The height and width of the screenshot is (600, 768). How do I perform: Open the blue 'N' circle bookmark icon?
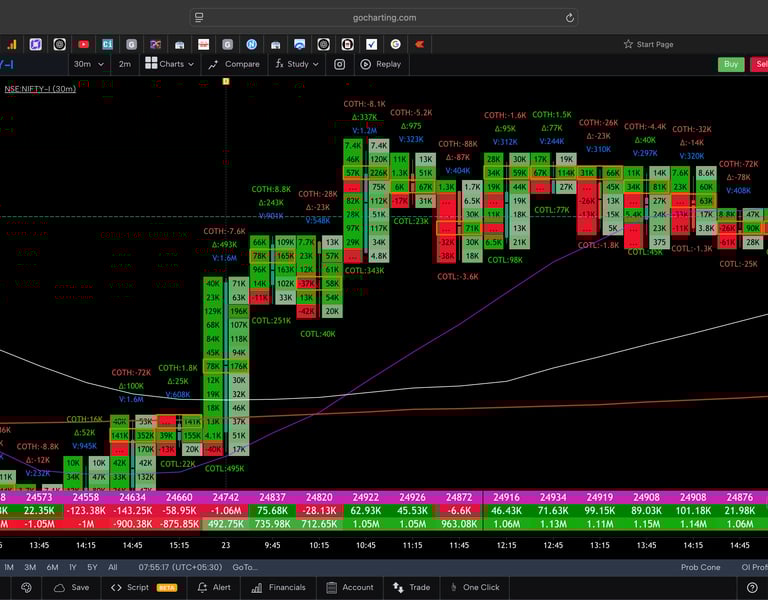[x=251, y=45]
